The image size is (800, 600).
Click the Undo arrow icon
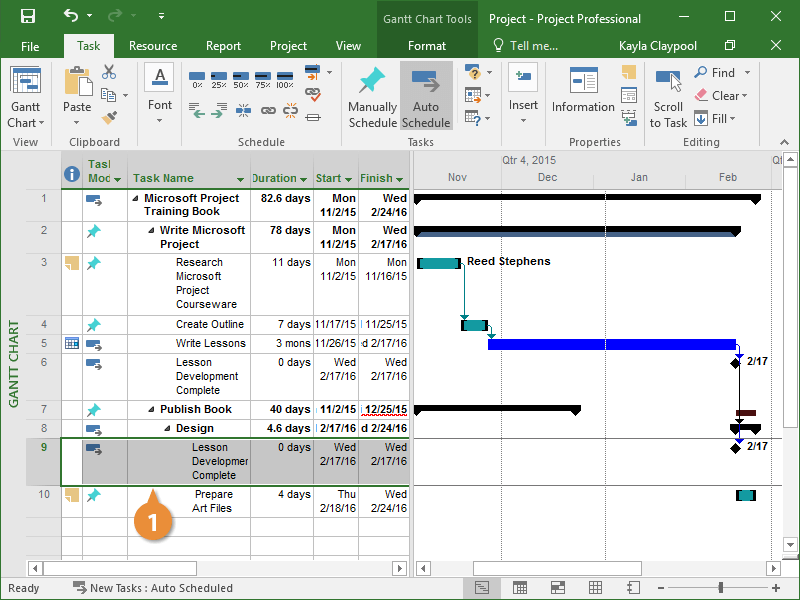(70, 17)
